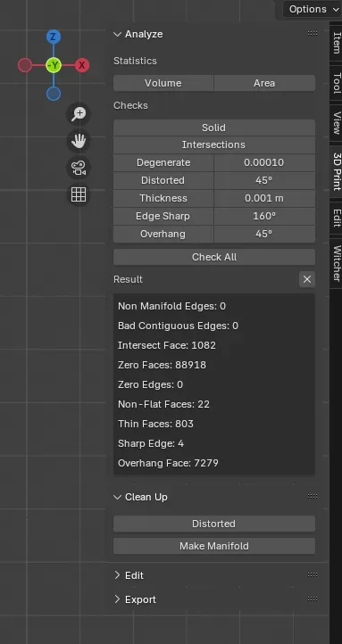The width and height of the screenshot is (342, 644).
Task: Click the zoom magnifier viewport icon
Action: pyautogui.click(x=79, y=114)
